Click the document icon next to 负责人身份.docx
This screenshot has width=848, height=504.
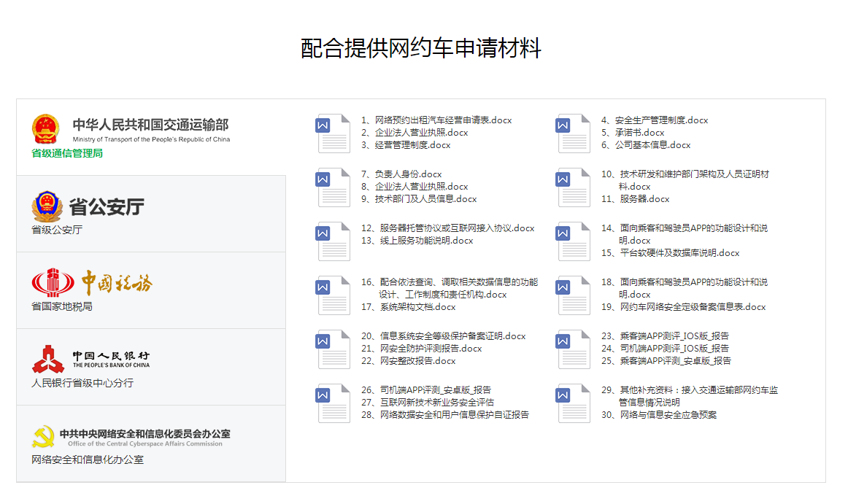pyautogui.click(x=334, y=187)
